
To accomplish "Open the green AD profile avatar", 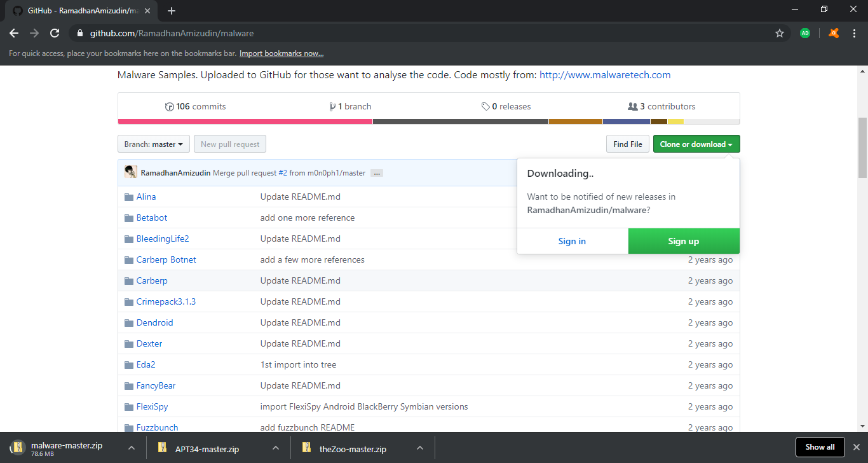I will pyautogui.click(x=805, y=33).
